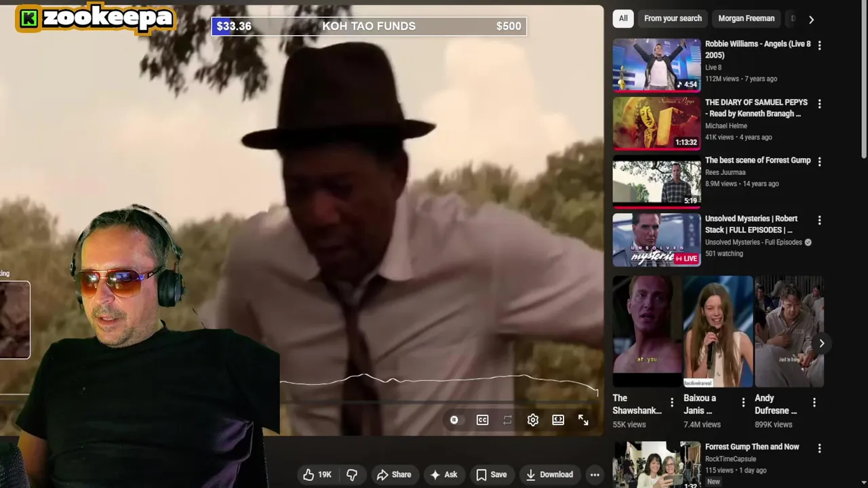Click Rees Juurmaa channel name
Screen dimensions: 868x488
[725, 172]
